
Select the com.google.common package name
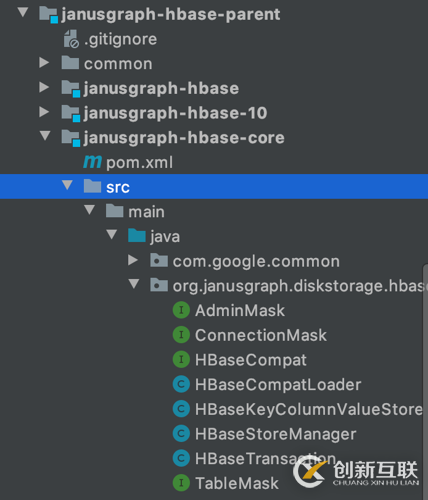point(256,262)
